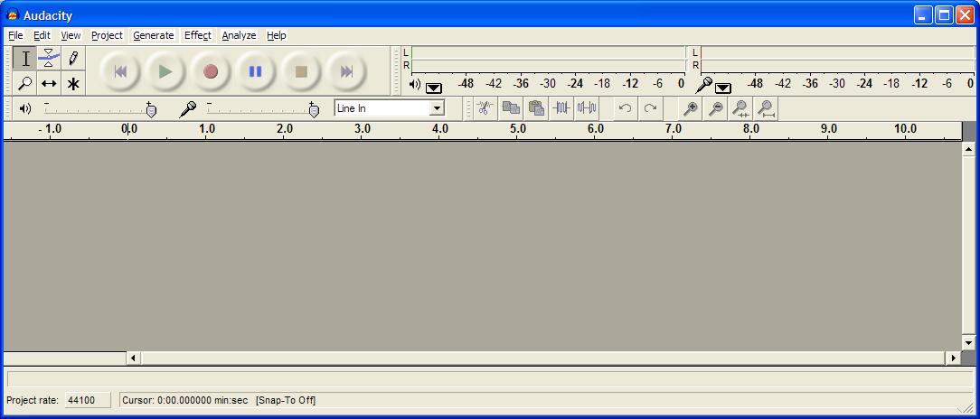
Task: Click the Cut scissors icon
Action: point(485,108)
